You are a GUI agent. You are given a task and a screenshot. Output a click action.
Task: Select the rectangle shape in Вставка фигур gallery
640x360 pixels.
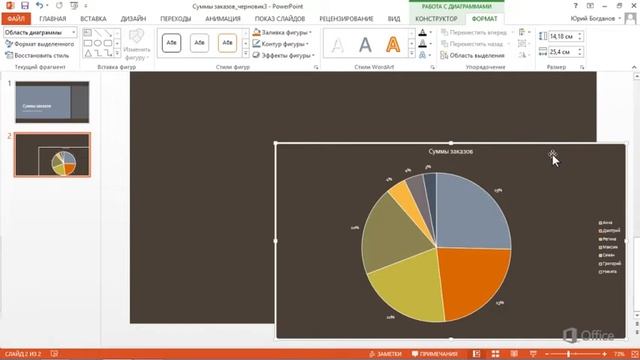(x=88, y=43)
